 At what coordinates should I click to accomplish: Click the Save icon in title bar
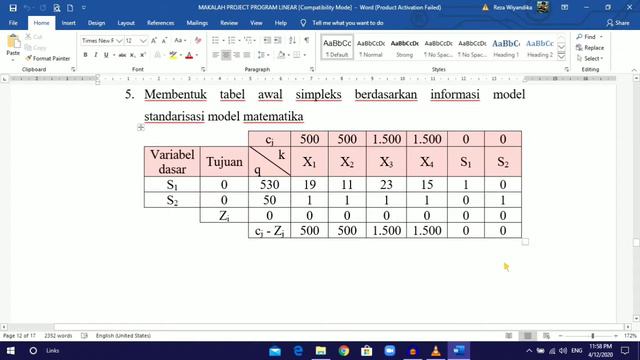click(13, 7)
